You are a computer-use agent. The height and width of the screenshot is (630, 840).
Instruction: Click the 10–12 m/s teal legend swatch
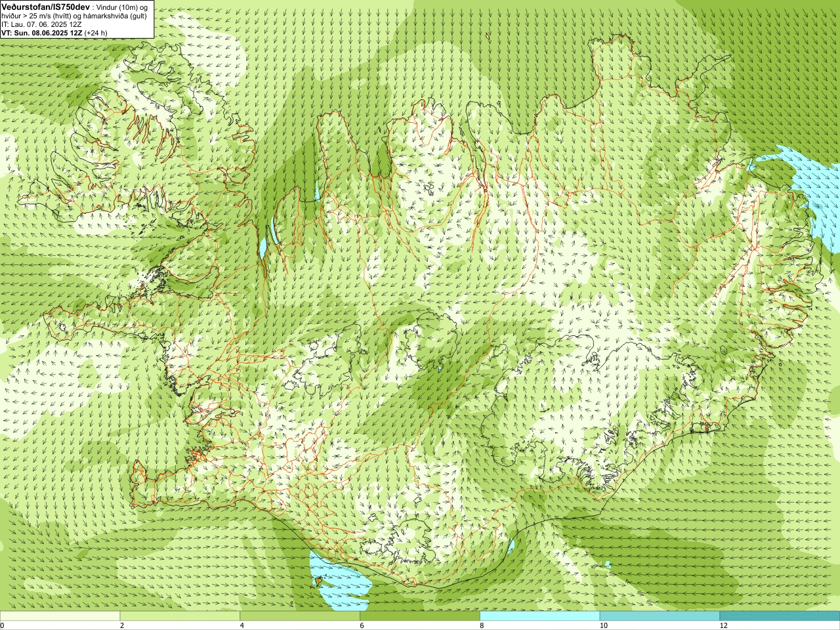660,616
